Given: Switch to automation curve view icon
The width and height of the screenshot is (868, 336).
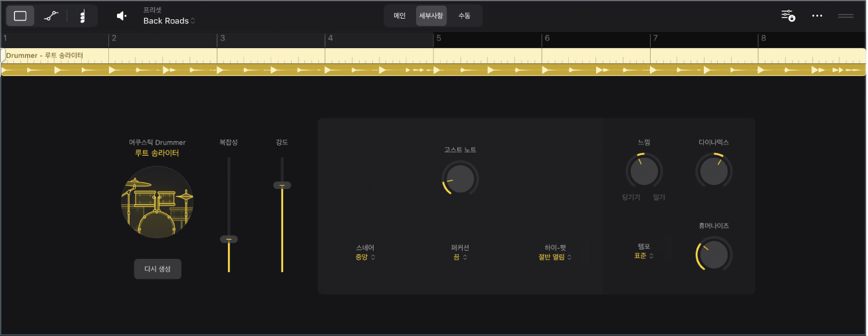Looking at the screenshot, I should (x=51, y=16).
